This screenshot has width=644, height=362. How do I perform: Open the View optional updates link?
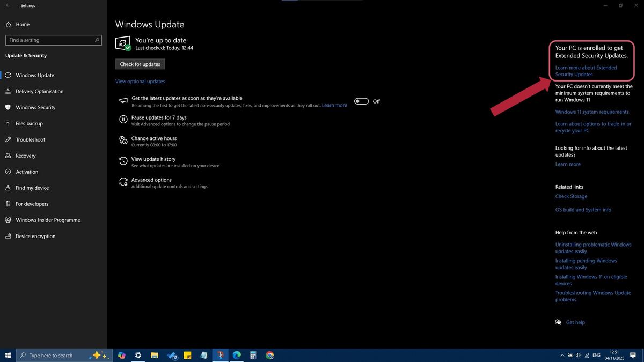pos(140,82)
